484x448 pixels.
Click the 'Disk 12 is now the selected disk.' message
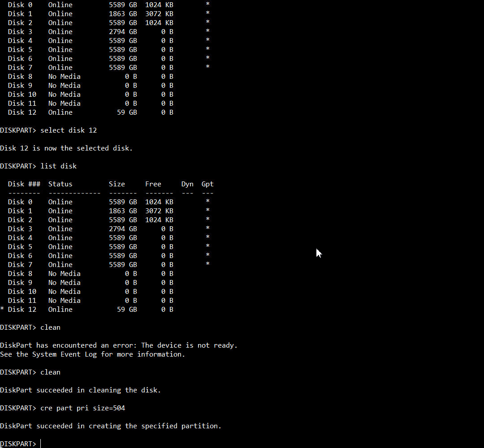pos(66,148)
